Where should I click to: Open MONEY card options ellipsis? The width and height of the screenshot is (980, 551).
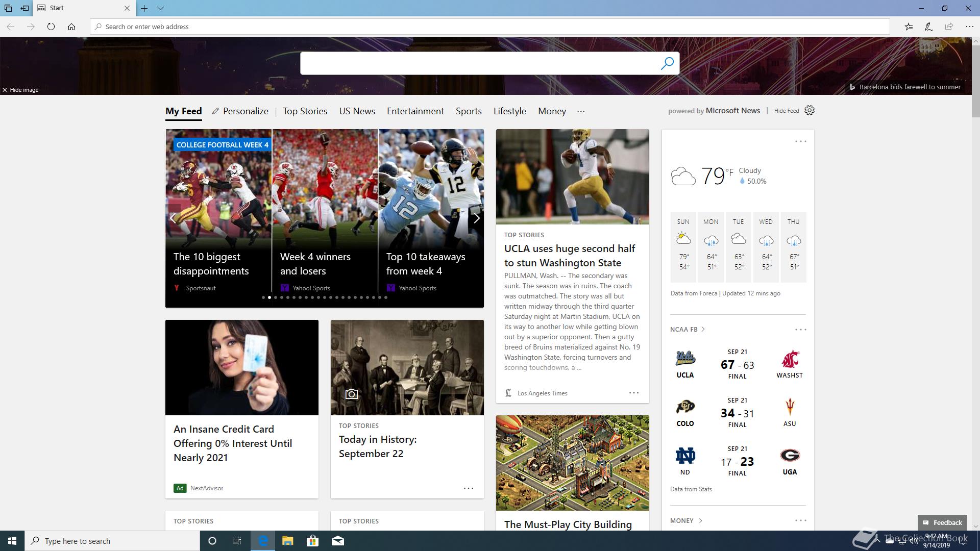coord(801,520)
